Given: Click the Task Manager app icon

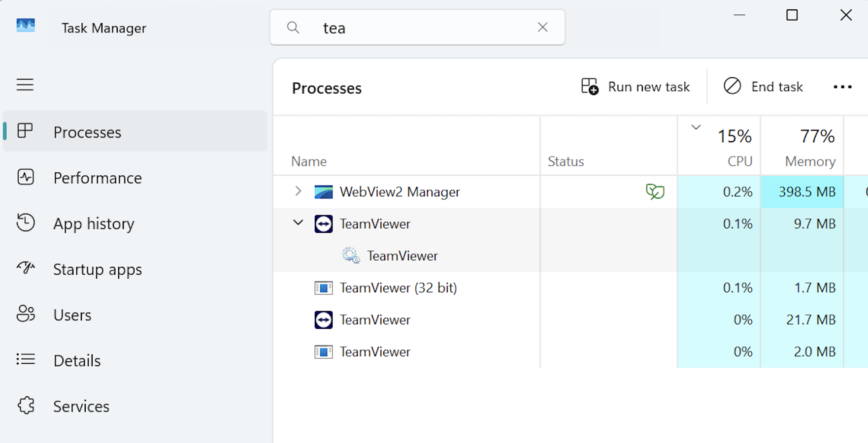Looking at the screenshot, I should (x=26, y=26).
